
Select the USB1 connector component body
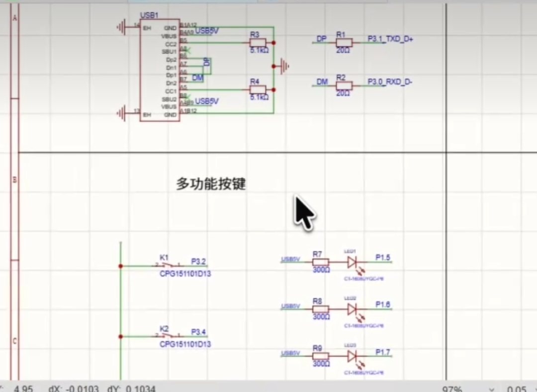click(x=160, y=70)
